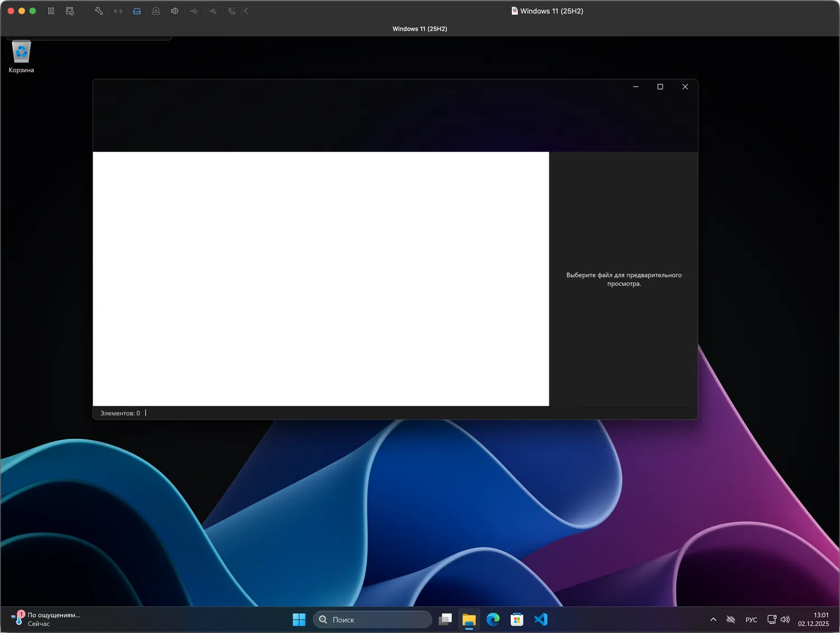Viewport: 840px width, 633px height.
Task: Open the VM snapshots icon
Action: 70,11
